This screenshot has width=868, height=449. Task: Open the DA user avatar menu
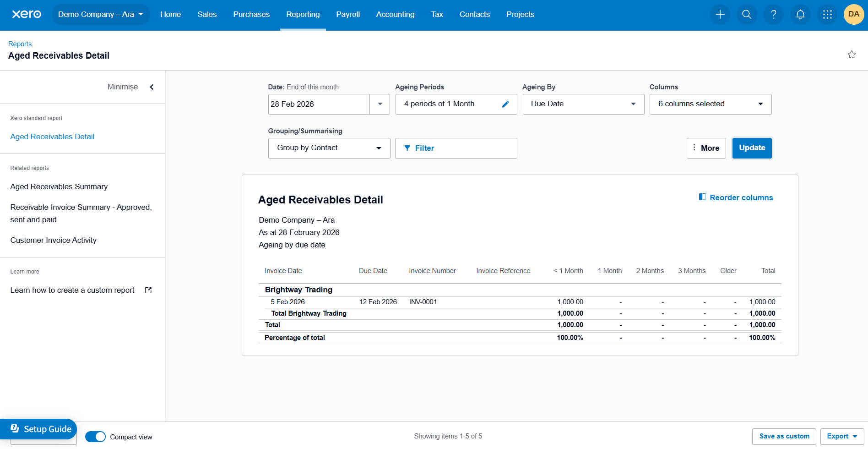point(854,14)
